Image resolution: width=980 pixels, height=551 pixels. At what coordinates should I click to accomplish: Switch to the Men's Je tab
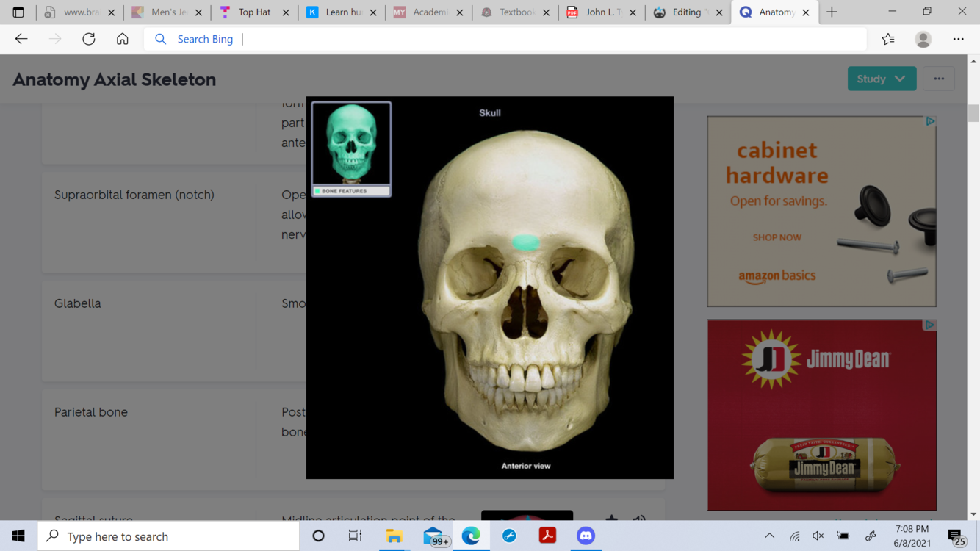pyautogui.click(x=167, y=12)
